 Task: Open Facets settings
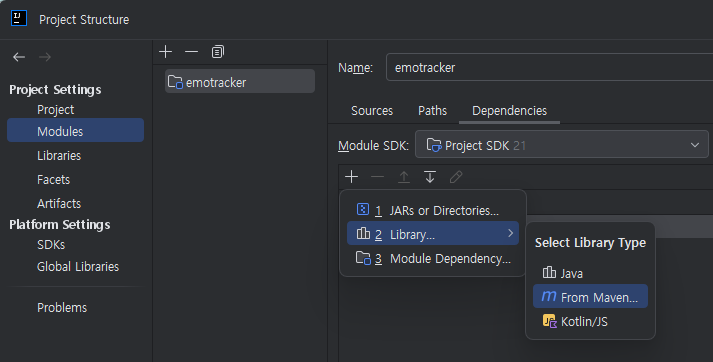pos(53,180)
